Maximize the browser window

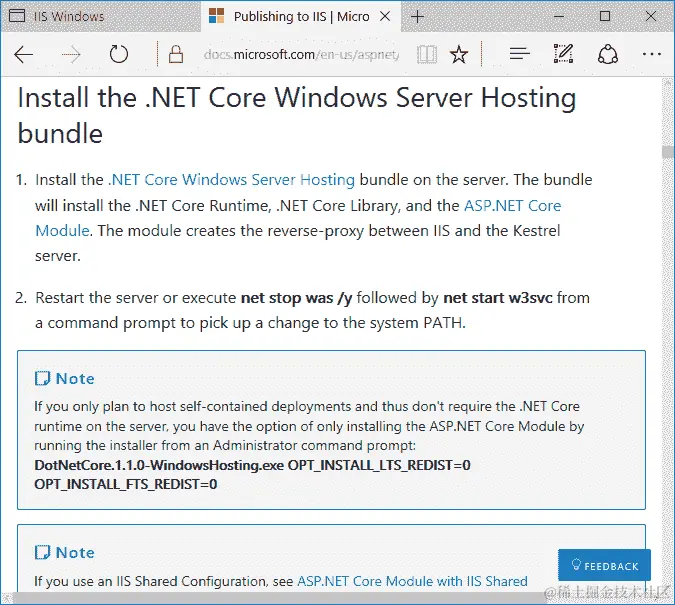tap(605, 16)
